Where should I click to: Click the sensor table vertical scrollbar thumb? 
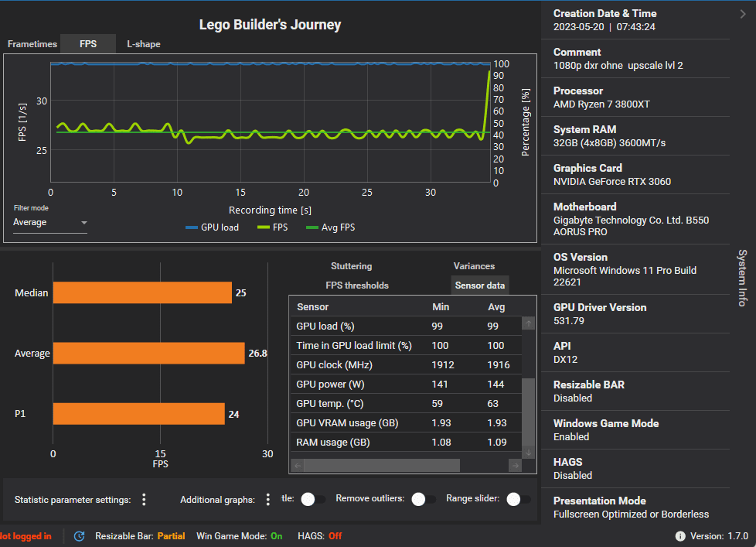(x=529, y=412)
